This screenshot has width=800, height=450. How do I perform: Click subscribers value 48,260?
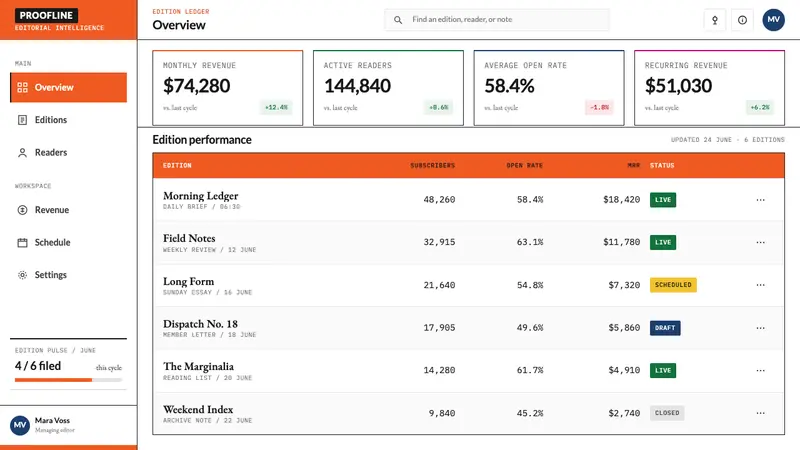coord(439,200)
